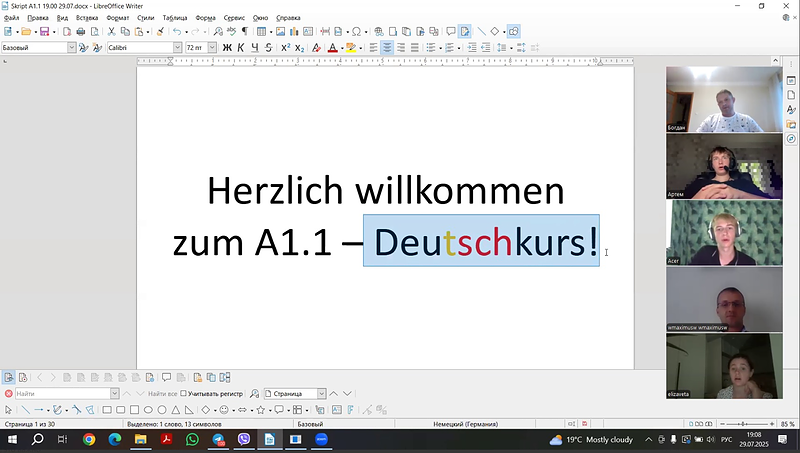
Task: Open Find and Replace dialog from find bar
Action: coord(254,394)
